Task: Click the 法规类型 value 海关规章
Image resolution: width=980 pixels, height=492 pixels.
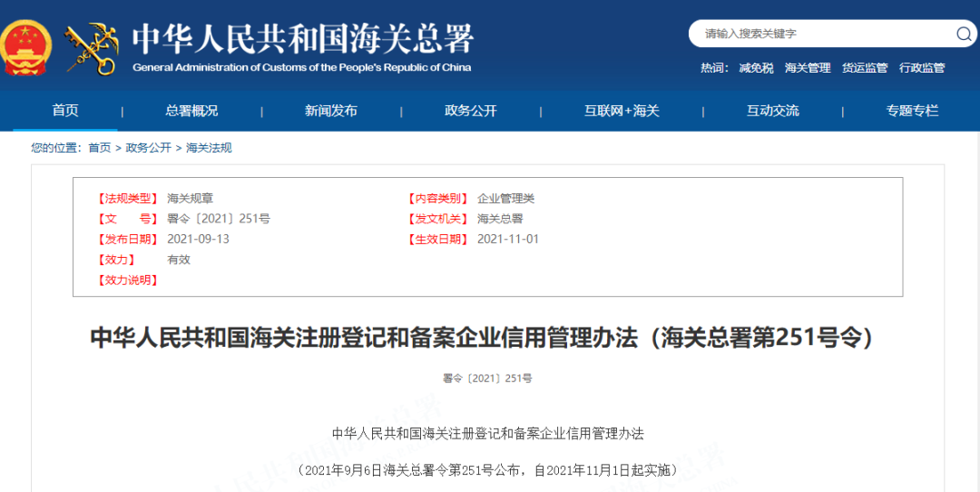Action: tap(190, 198)
